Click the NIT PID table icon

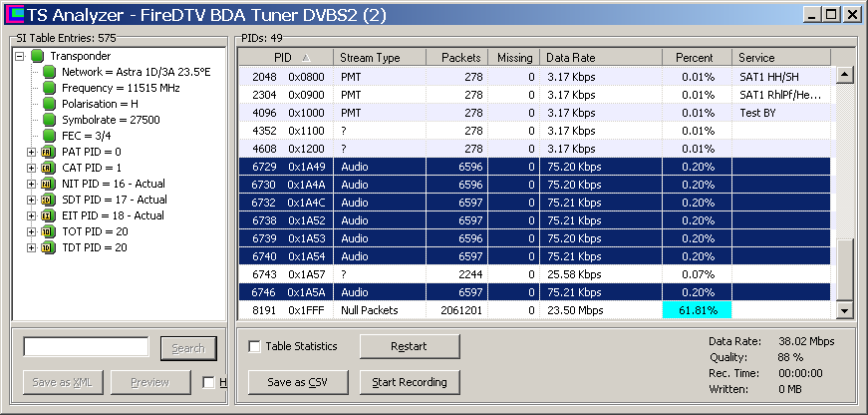pyautogui.click(x=46, y=184)
